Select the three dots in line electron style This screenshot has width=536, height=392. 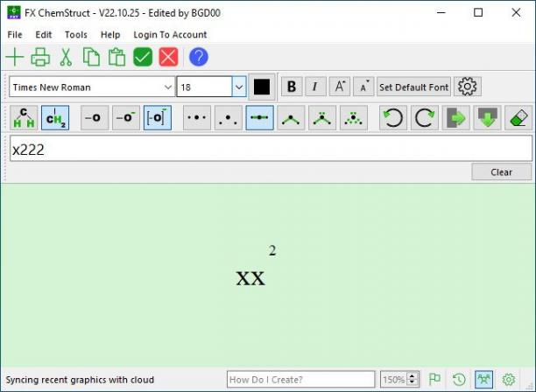click(x=197, y=118)
